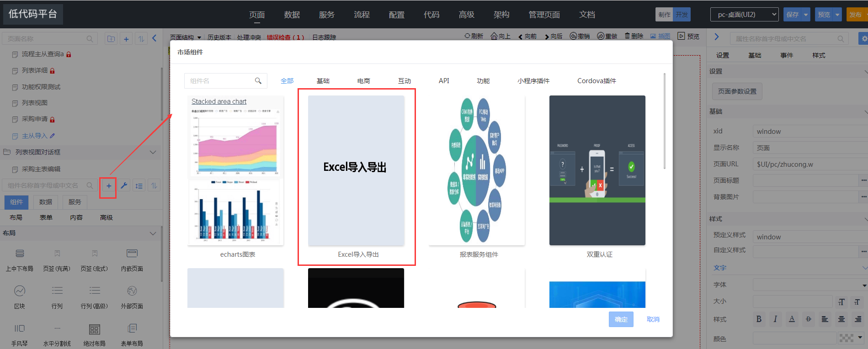Toggle italic text style icon
The height and width of the screenshot is (349, 868).
pyautogui.click(x=775, y=319)
